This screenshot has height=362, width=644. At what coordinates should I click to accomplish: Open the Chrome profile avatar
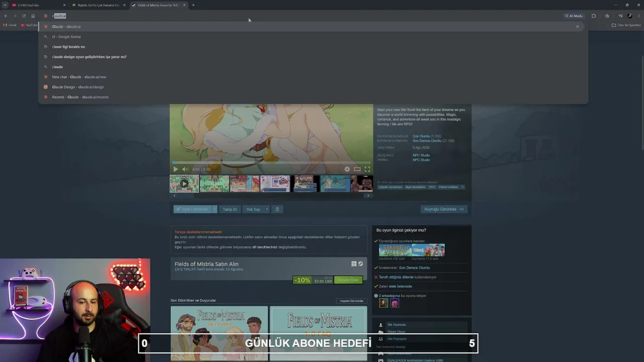[x=629, y=16]
